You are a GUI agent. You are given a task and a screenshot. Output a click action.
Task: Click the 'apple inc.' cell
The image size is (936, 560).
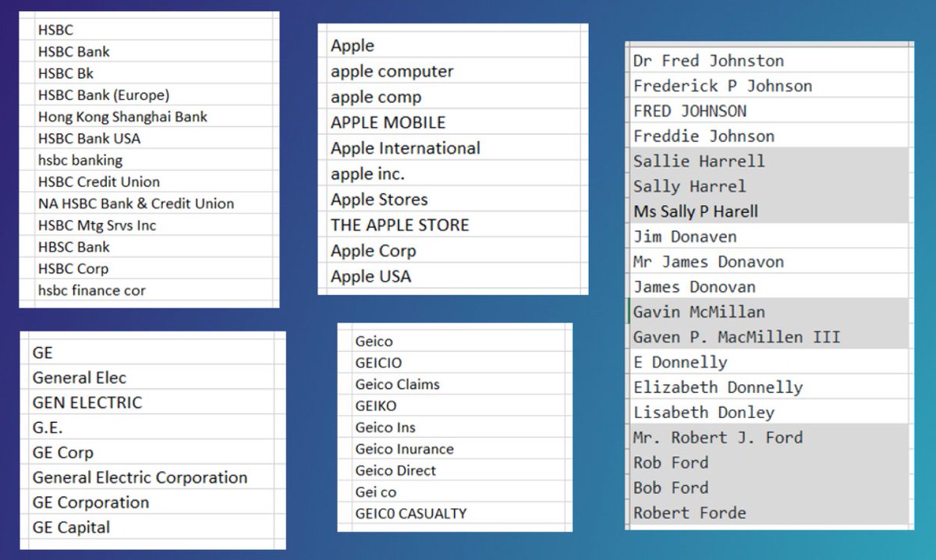[x=453, y=174]
